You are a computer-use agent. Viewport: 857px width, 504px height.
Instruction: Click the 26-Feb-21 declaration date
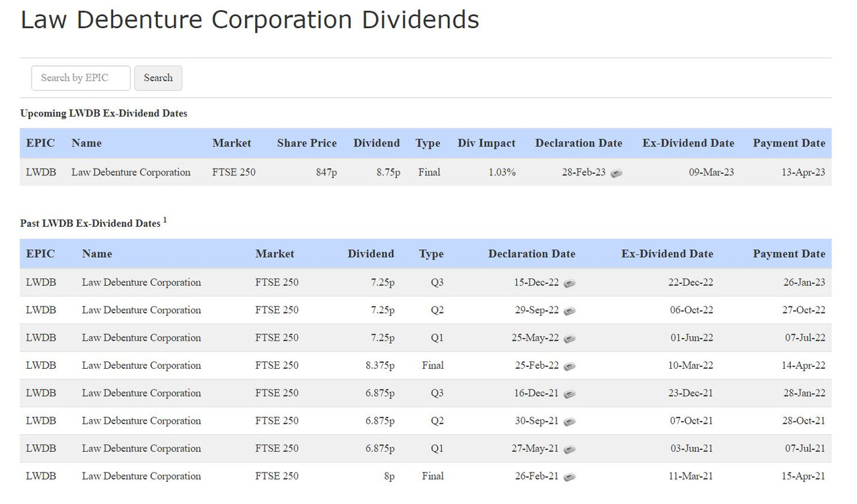[536, 477]
